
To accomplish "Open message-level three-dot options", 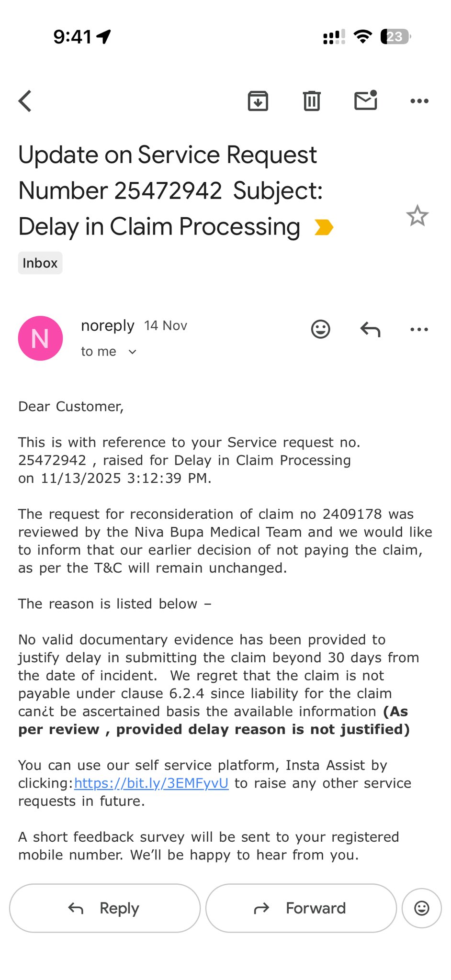I will [x=419, y=329].
